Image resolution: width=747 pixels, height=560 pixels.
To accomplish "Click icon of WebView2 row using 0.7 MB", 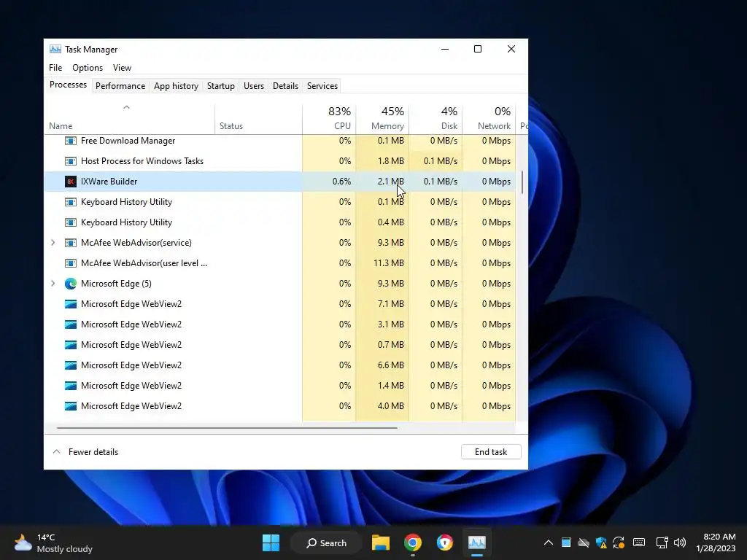I will point(71,345).
